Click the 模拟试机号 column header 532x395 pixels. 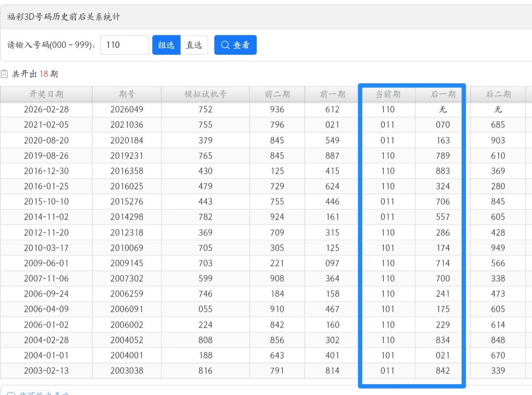pyautogui.click(x=205, y=94)
